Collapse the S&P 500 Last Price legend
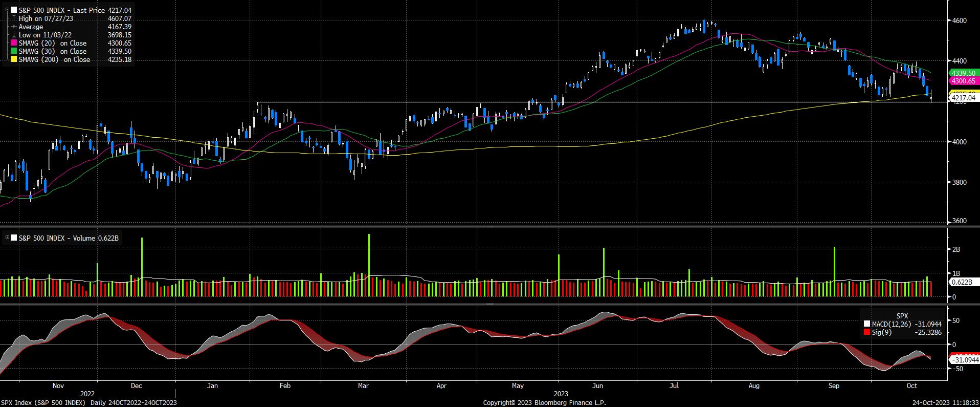980x407 pixels. point(7,10)
